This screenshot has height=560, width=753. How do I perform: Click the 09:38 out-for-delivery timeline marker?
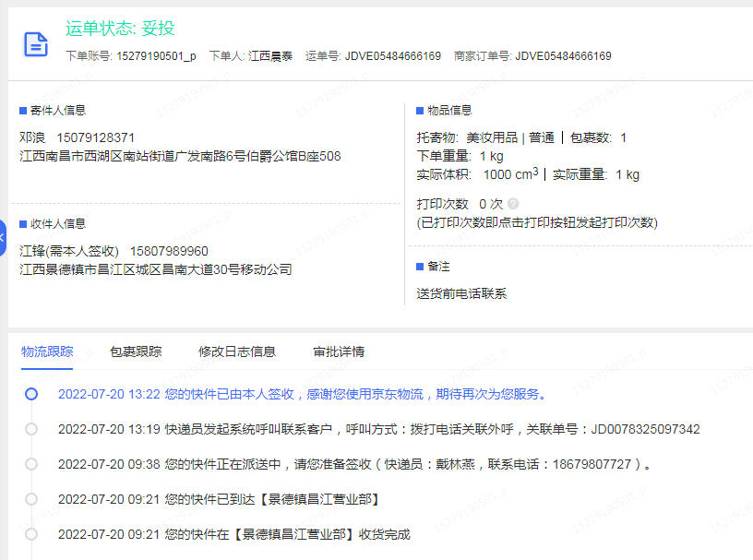click(31, 464)
